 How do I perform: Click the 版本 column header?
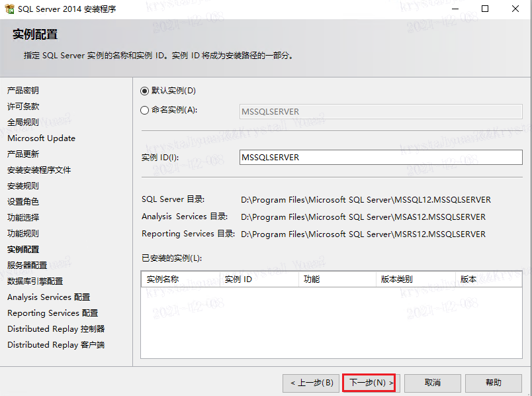tap(488, 279)
